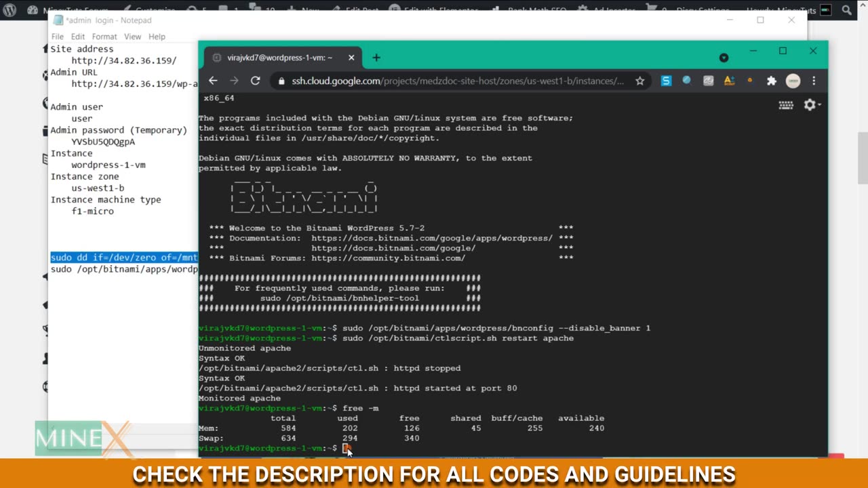
Task: Open the Notepad View menu
Action: (x=132, y=37)
